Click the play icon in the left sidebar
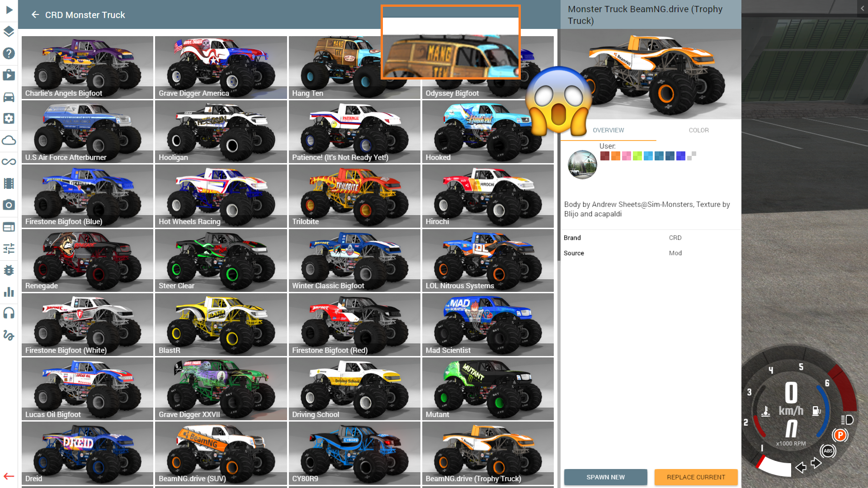This screenshot has width=868, height=488. pyautogui.click(x=9, y=9)
